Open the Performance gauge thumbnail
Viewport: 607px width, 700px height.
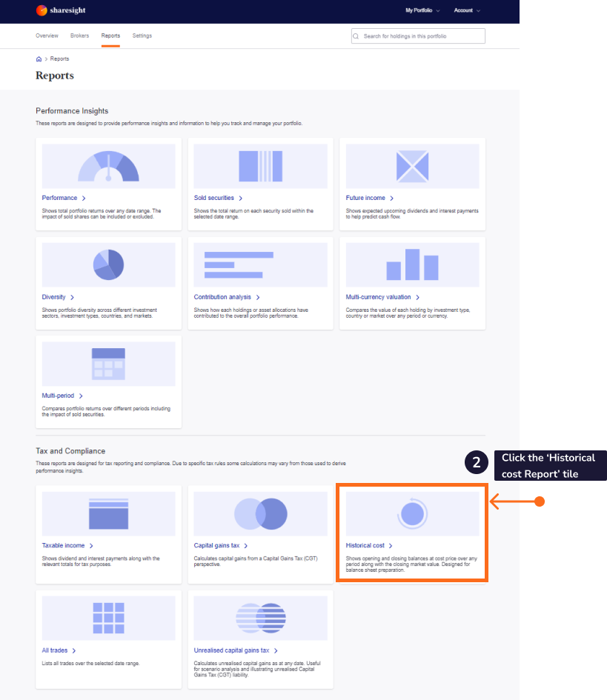[108, 166]
